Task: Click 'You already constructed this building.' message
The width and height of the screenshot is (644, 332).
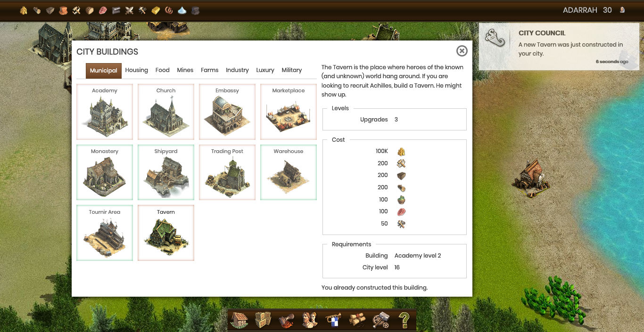Action: pyautogui.click(x=374, y=287)
